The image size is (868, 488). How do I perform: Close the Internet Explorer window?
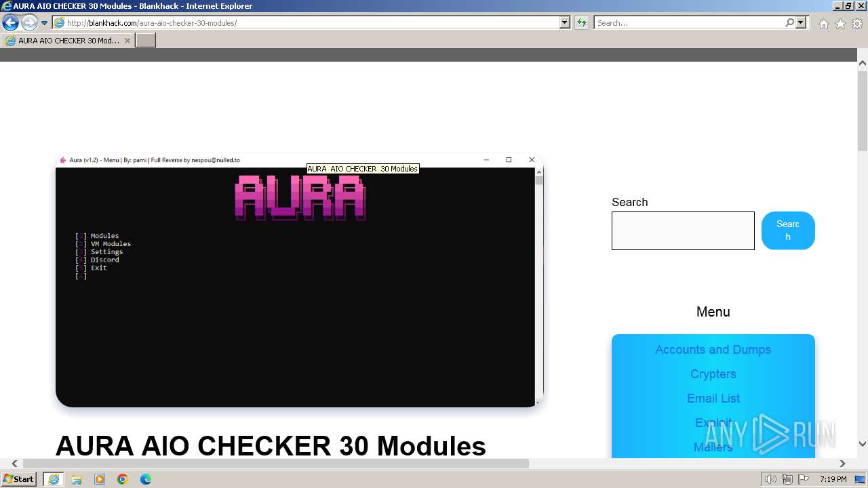[x=861, y=6]
